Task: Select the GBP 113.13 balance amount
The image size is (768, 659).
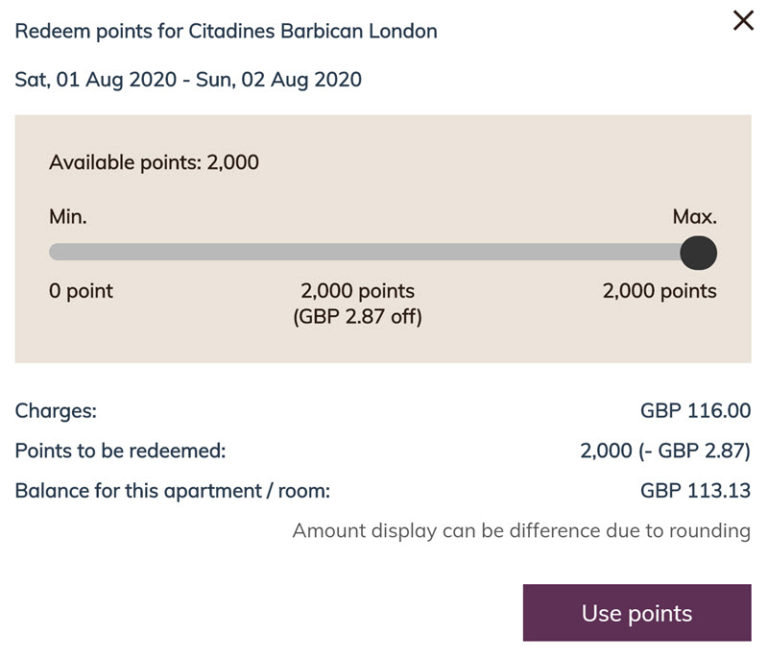Action: (695, 491)
